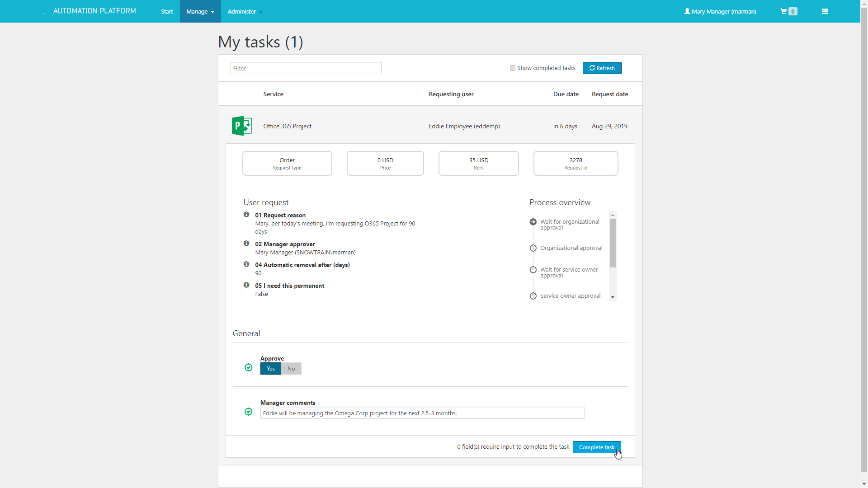The height and width of the screenshot is (488, 868).
Task: Open Mary Manager user menu
Action: pyautogui.click(x=720, y=11)
